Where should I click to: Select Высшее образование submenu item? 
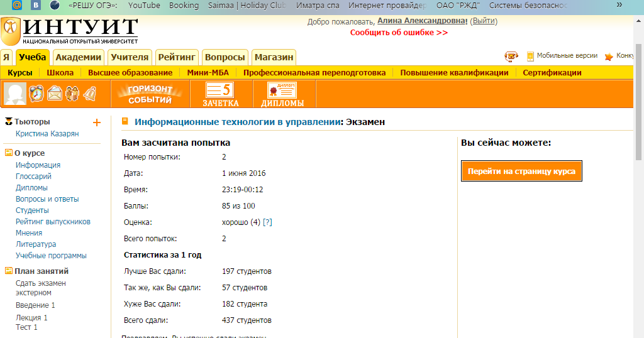click(130, 73)
